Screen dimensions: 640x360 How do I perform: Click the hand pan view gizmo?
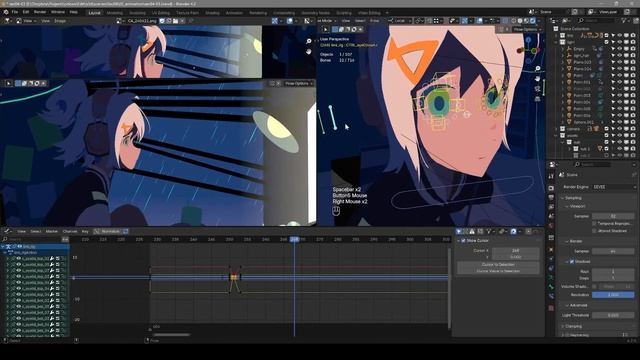[538, 78]
